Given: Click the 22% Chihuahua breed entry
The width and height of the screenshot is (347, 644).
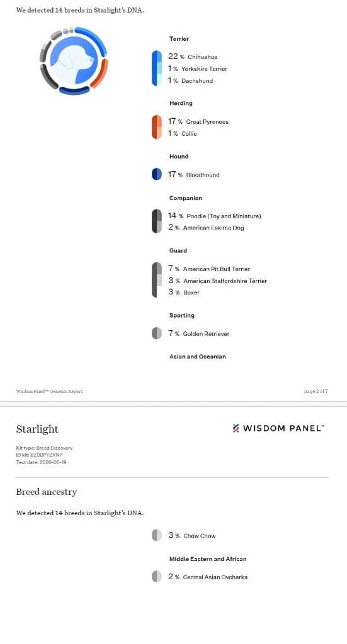Looking at the screenshot, I should pos(193,57).
